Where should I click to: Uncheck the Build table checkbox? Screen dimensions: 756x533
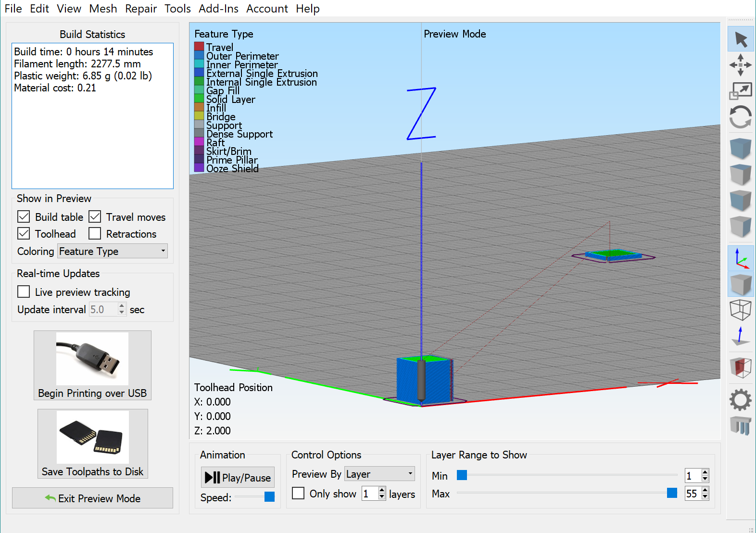click(24, 217)
